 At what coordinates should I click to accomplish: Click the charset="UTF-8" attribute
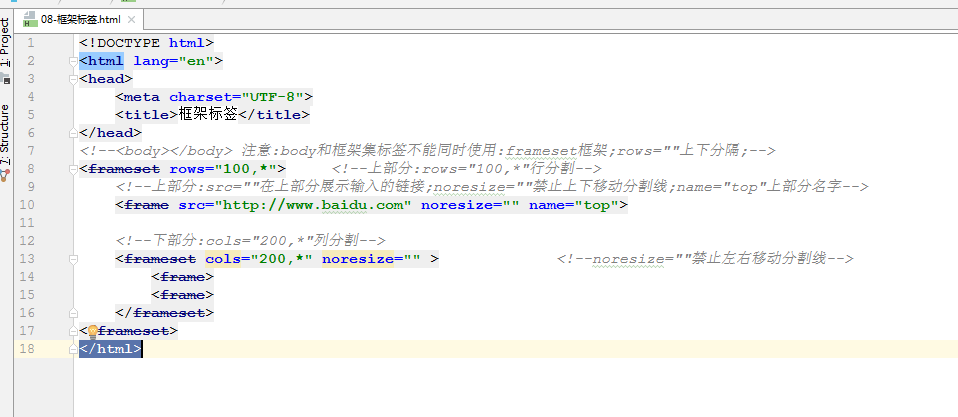[x=237, y=97]
